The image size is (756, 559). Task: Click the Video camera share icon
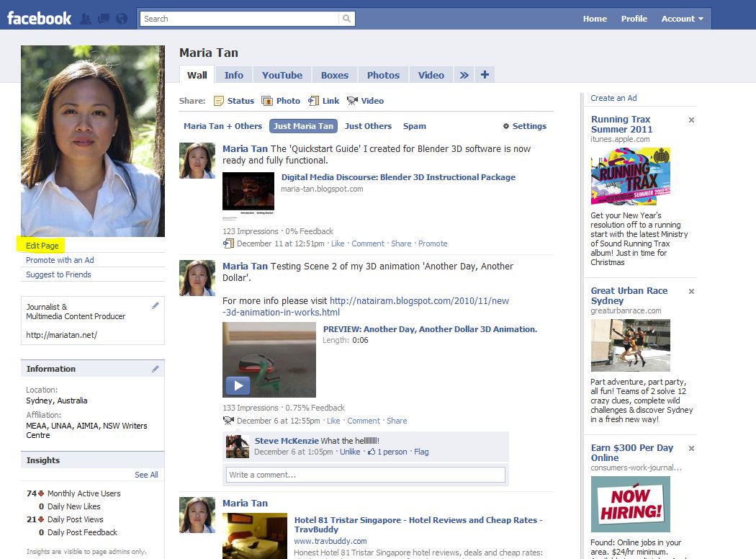click(353, 101)
